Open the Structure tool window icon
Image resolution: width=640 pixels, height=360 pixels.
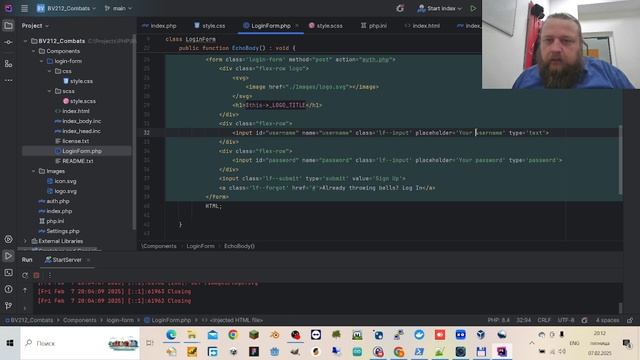[8, 64]
